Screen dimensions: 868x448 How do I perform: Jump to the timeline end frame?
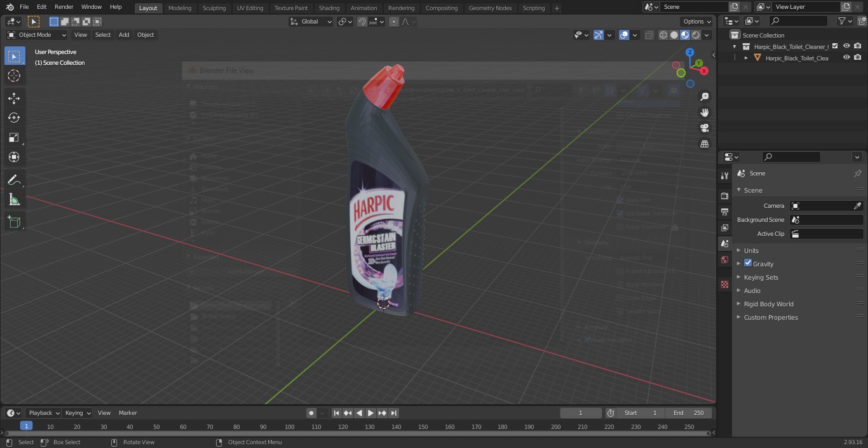[x=393, y=413]
